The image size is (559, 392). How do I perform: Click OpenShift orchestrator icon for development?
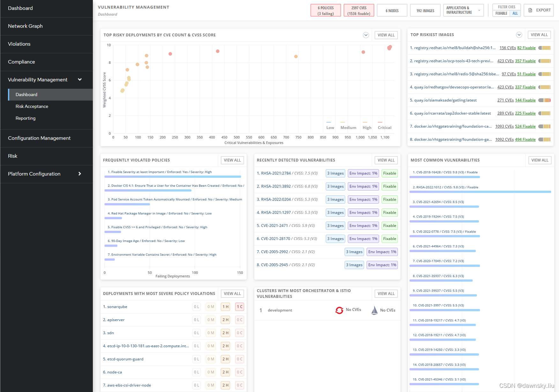(339, 310)
